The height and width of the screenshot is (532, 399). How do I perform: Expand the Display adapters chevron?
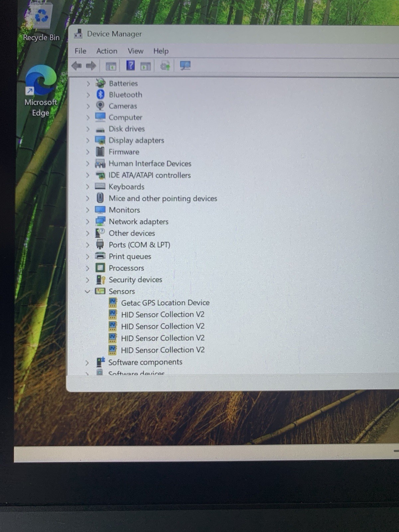tap(88, 140)
